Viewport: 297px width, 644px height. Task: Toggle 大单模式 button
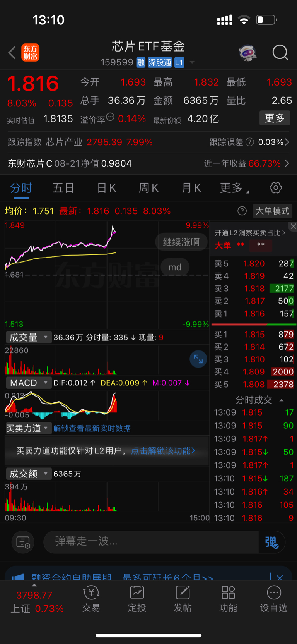tap(272, 211)
